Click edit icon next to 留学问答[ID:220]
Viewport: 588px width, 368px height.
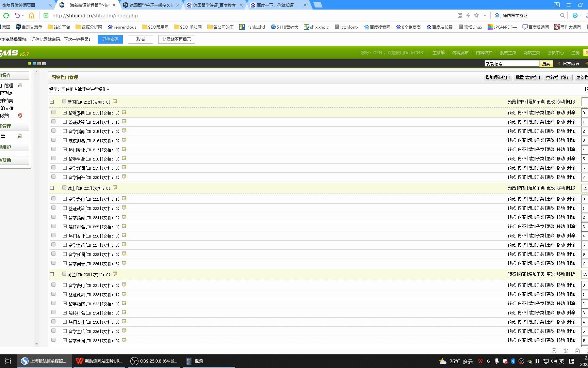pyautogui.click(x=124, y=177)
